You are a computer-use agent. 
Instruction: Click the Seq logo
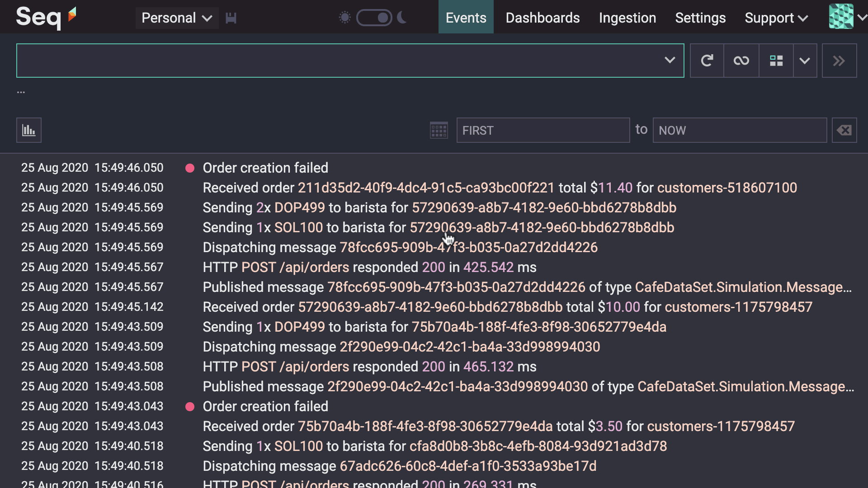pos(46,17)
